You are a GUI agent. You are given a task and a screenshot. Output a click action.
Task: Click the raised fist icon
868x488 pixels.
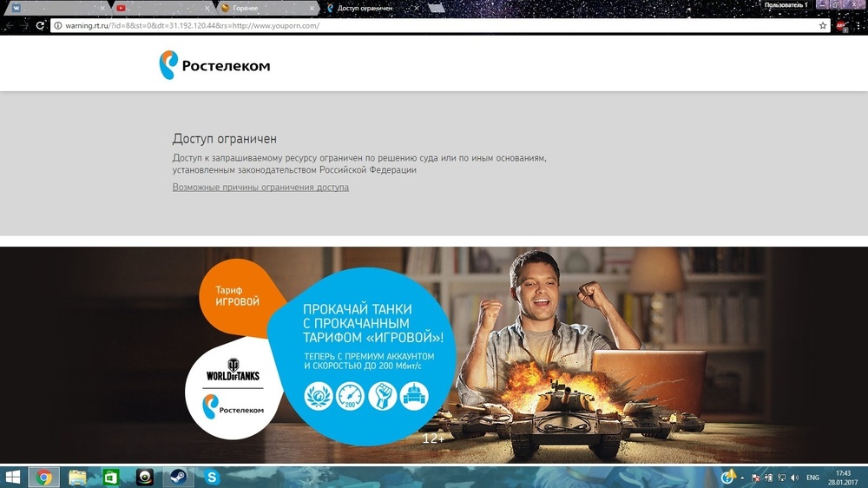[x=383, y=396]
